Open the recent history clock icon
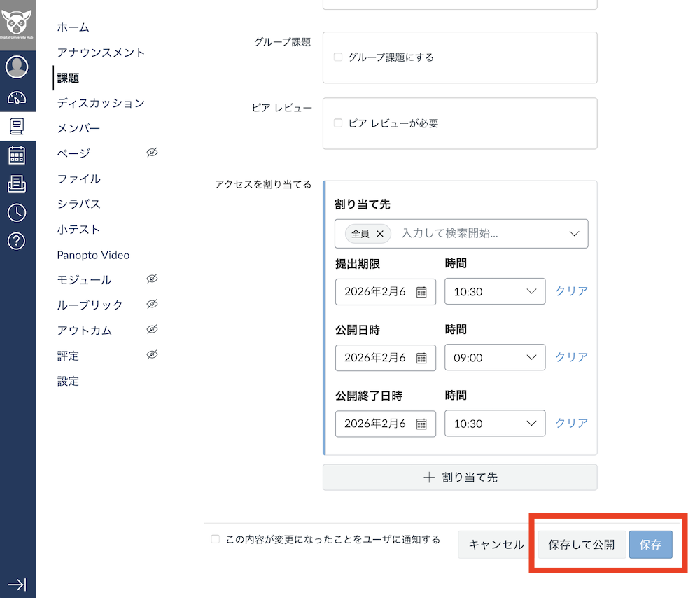This screenshot has width=700, height=598. click(17, 212)
